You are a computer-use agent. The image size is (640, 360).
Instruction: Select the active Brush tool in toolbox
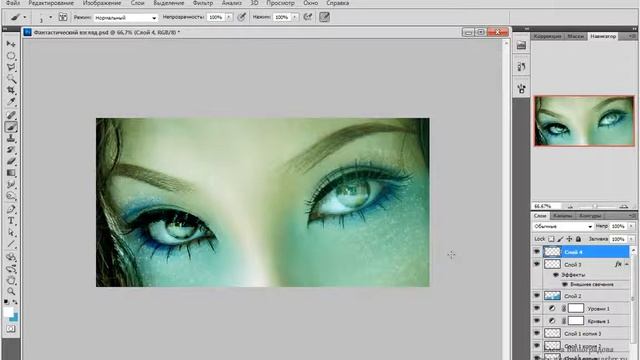click(x=11, y=127)
